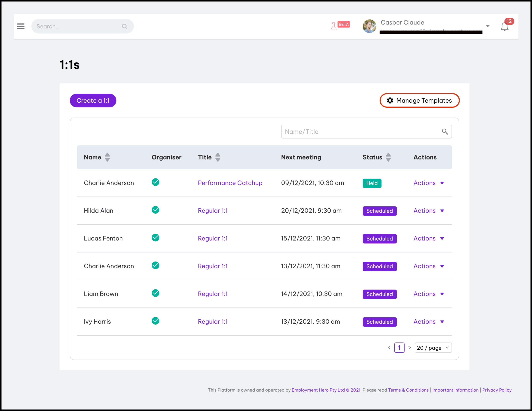Open the hamburger navigation menu
532x411 pixels.
tap(21, 26)
